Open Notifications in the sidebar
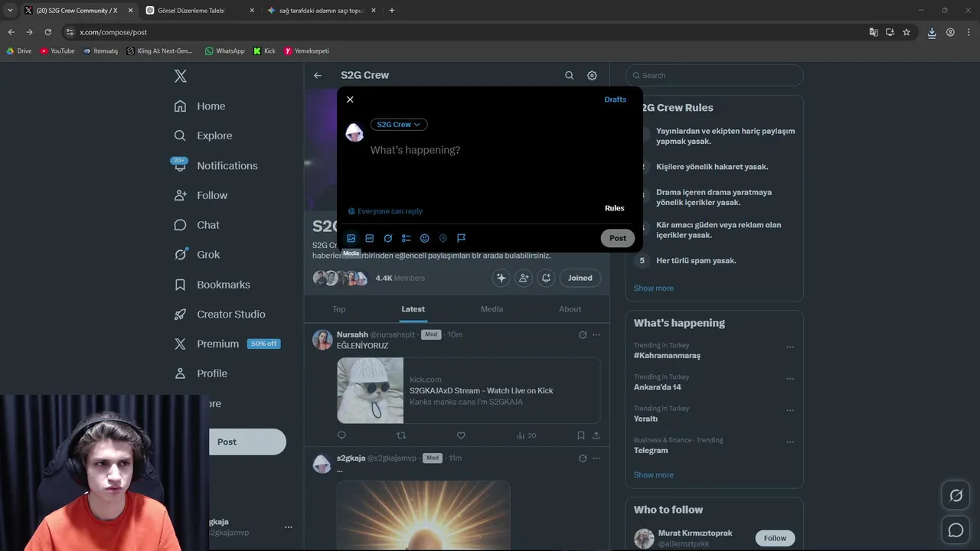The height and width of the screenshot is (551, 980). coord(216,165)
